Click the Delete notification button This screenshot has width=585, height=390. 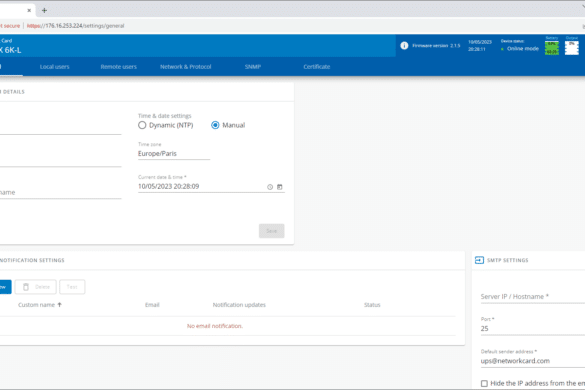click(x=36, y=287)
